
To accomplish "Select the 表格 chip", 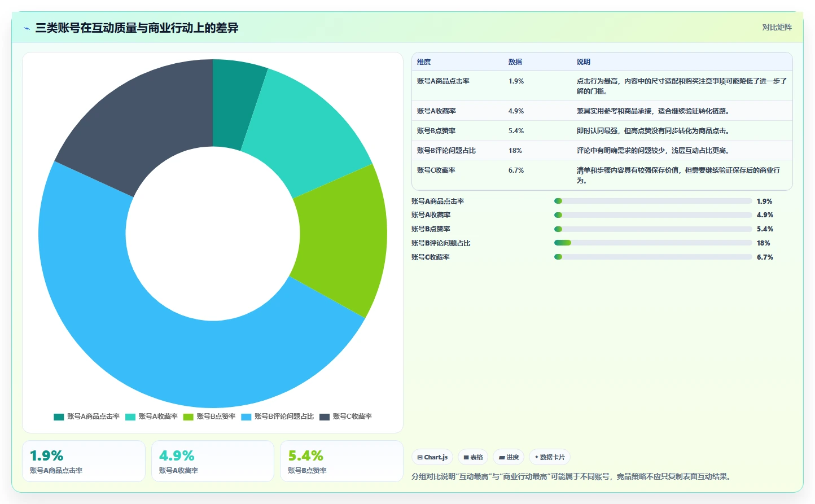I will coord(473,457).
